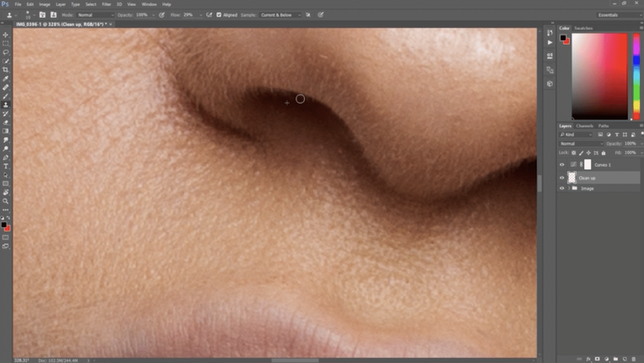This screenshot has width=644, height=363.
Task: Select the Path Selection tool
Action: [6, 175]
